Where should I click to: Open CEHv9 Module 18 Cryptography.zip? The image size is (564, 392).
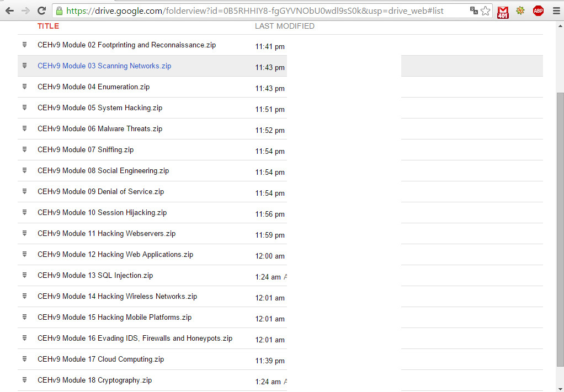pos(94,380)
